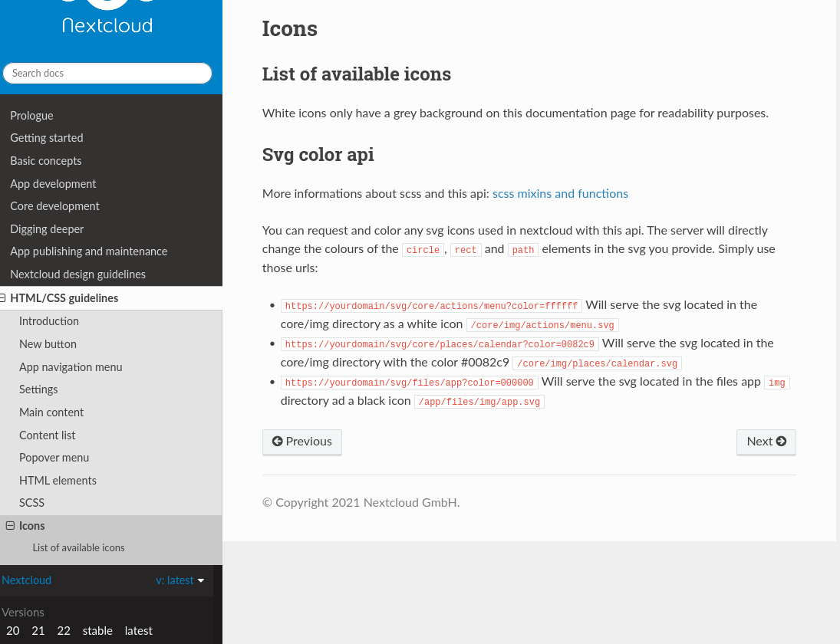This screenshot has height=644, width=840.
Task: Select the Icons sidebar entry
Action: coord(31,526)
